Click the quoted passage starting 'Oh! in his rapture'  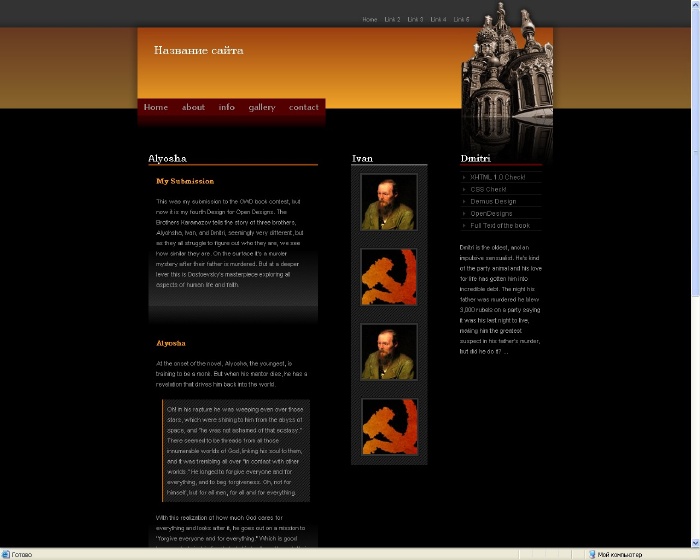(236, 451)
